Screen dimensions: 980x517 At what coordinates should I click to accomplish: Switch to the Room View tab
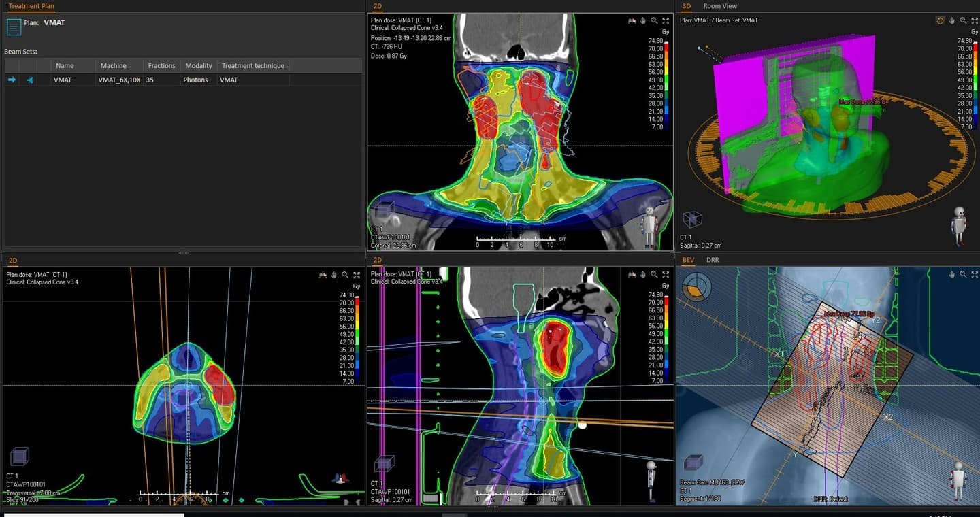[719, 6]
